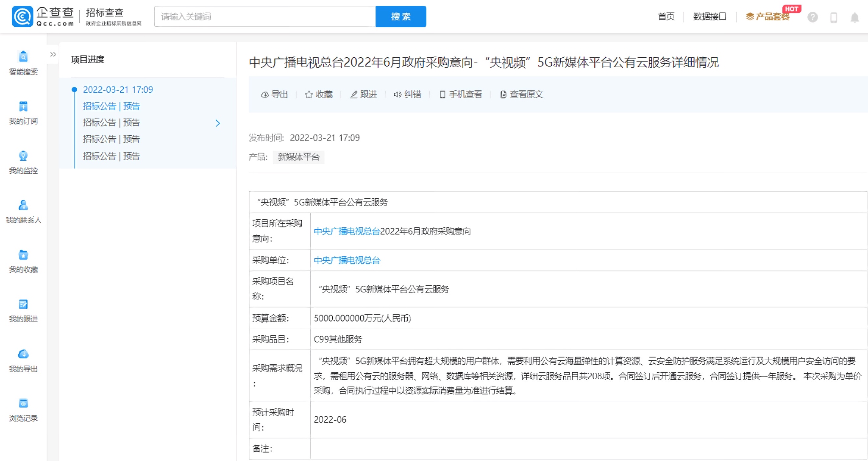Click 手机查看 view on phone
The height and width of the screenshot is (461, 868).
tap(461, 94)
